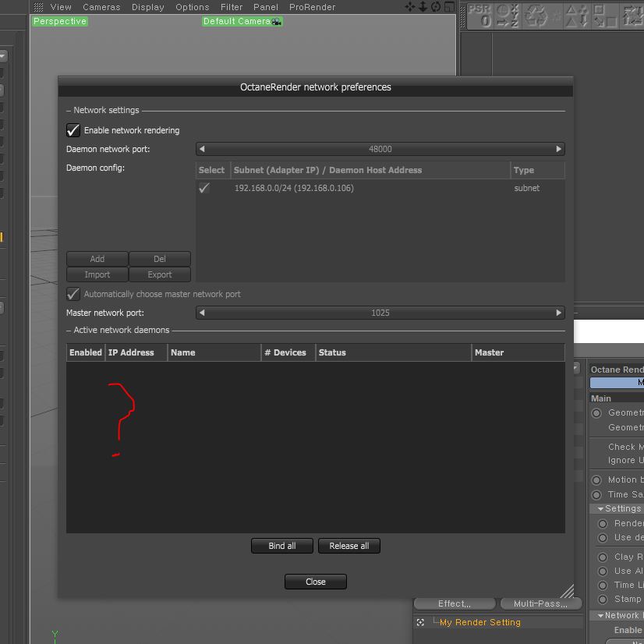Viewport: 644px width, 644px height.
Task: Toggle Automatically choose master network port checkbox
Action: (x=73, y=294)
